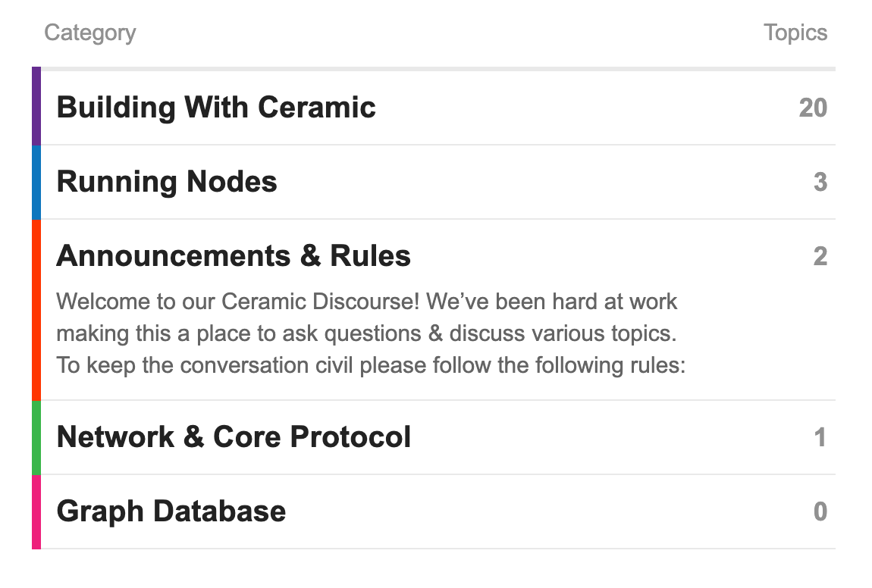Click Announcements & Rules topic count of 2
Viewport: 872px width, 588px height.
coord(820,257)
